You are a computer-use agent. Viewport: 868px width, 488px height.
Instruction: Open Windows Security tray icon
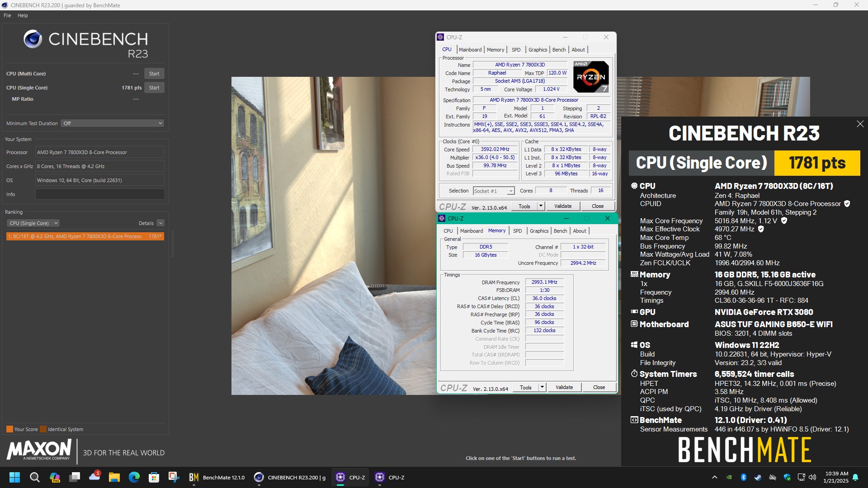[787, 477]
